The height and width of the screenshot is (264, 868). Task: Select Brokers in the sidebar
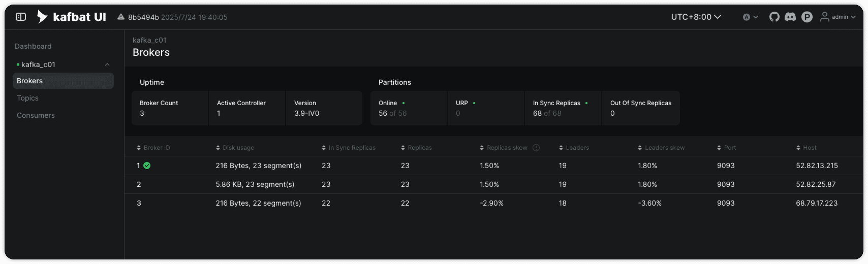[x=30, y=81]
